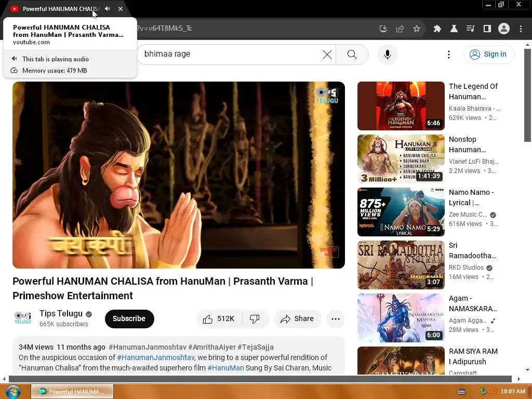Open #AmrithaAiyer hashtag above description
532x399 pixels.
pos(212,347)
